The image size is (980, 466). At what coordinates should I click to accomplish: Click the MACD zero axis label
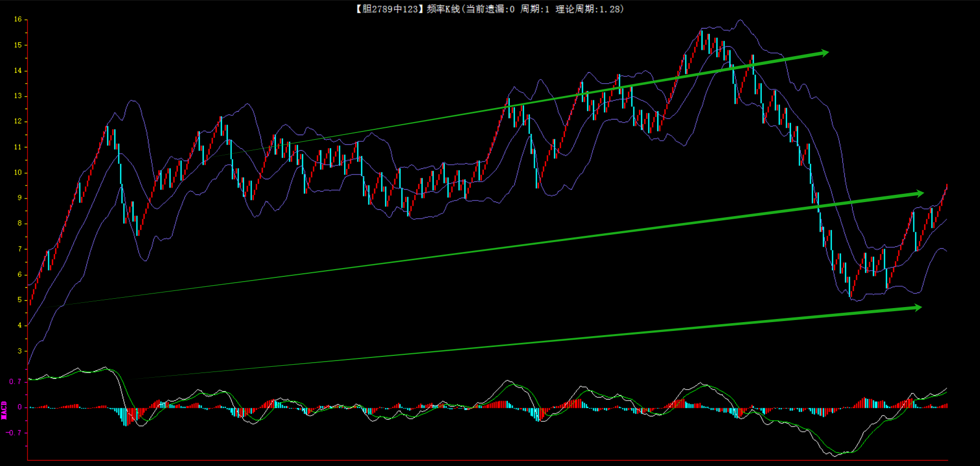click(x=20, y=407)
